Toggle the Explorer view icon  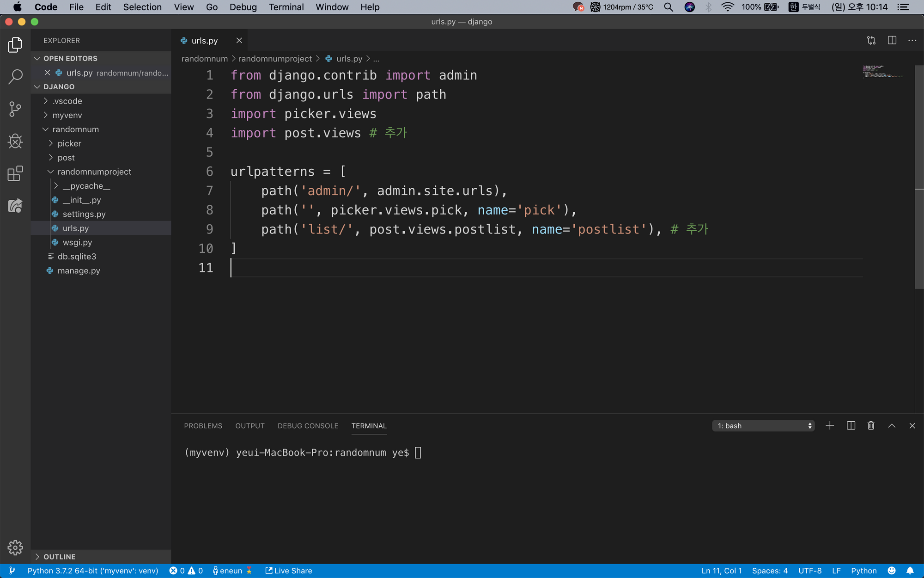(15, 45)
